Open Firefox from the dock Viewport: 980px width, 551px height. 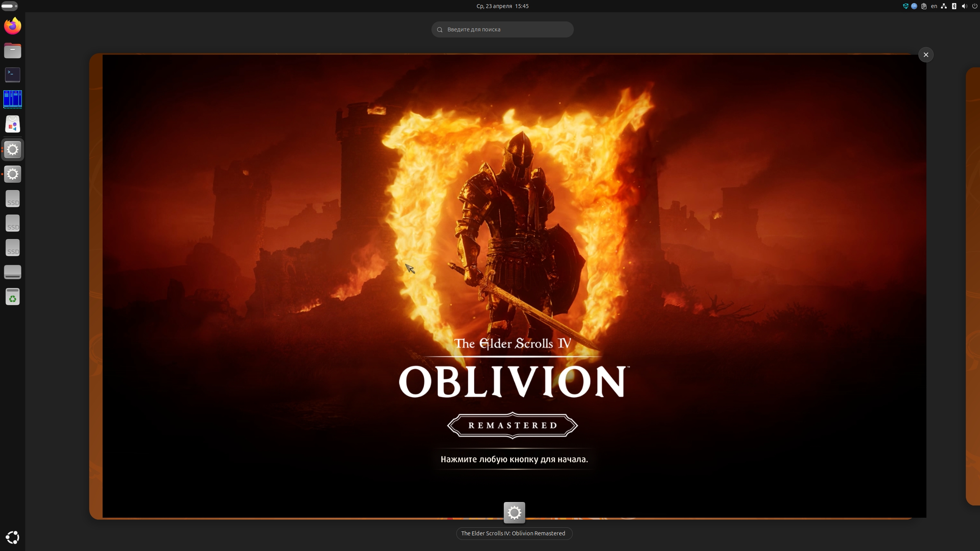pos(13,26)
